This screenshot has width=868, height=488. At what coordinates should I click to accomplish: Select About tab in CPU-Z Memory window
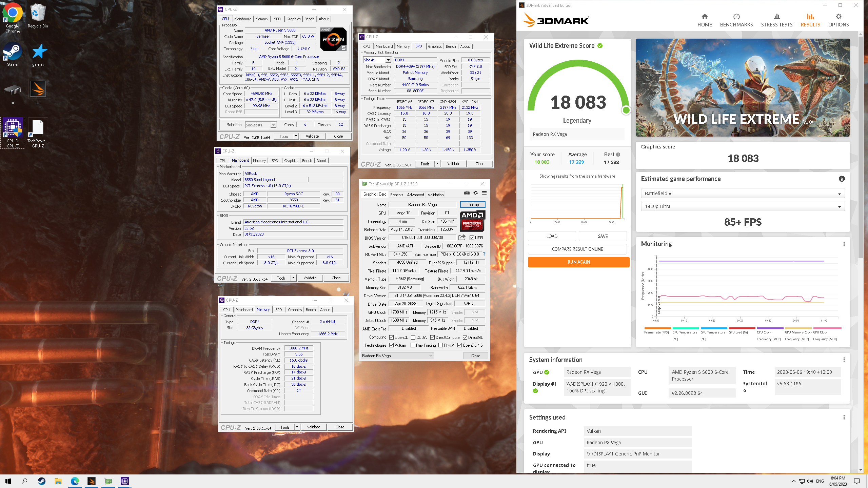(x=325, y=310)
